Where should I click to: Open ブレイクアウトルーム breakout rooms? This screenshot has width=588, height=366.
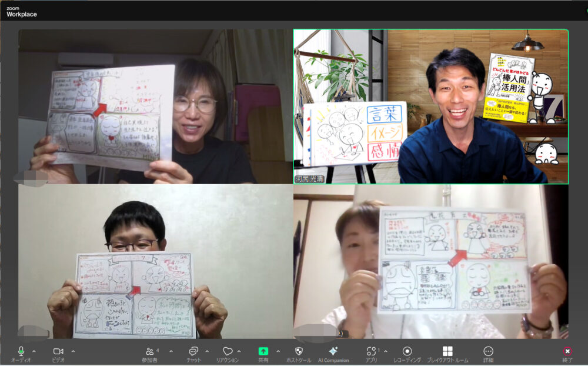[447, 351]
